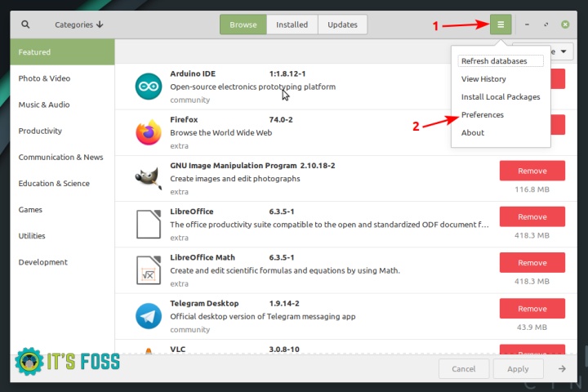Screen dimensions: 588x392
Task: Choose Install Local Packages
Action: point(501,97)
